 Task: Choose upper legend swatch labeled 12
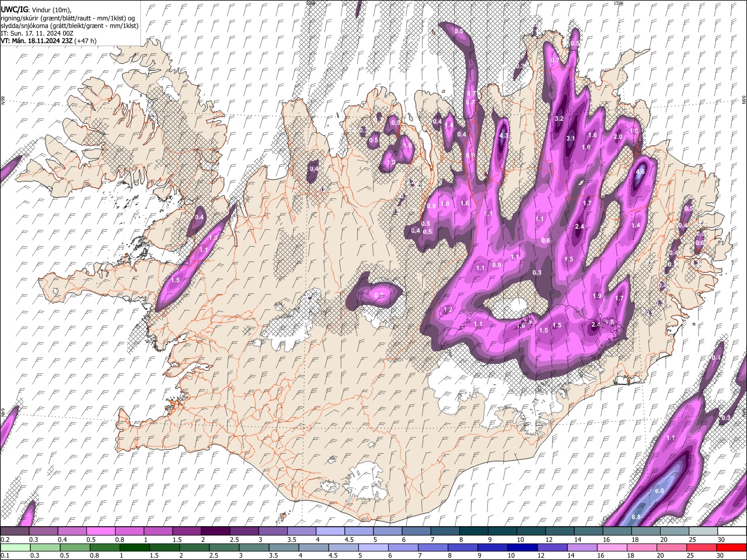click(560, 531)
